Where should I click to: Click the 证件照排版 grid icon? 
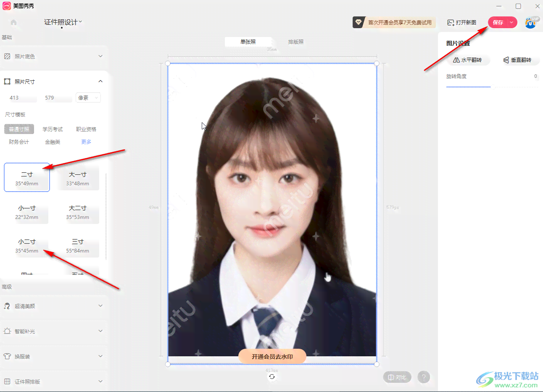[x=7, y=381]
